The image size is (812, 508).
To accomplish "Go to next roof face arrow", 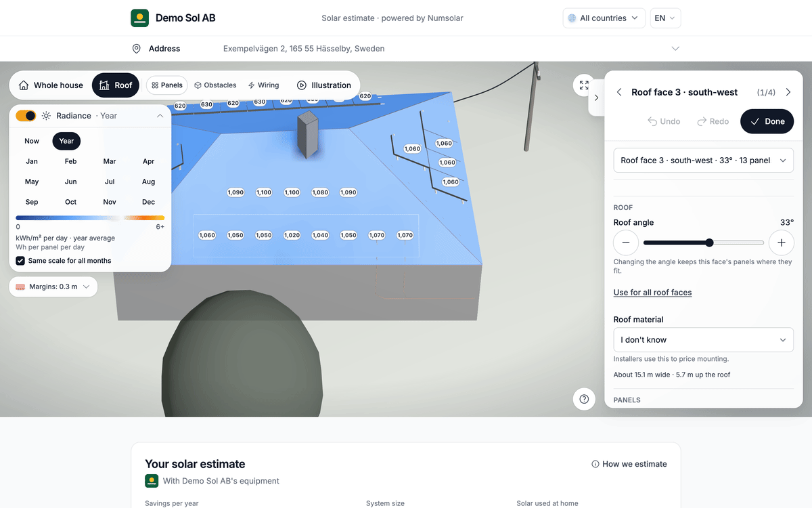I will point(788,92).
